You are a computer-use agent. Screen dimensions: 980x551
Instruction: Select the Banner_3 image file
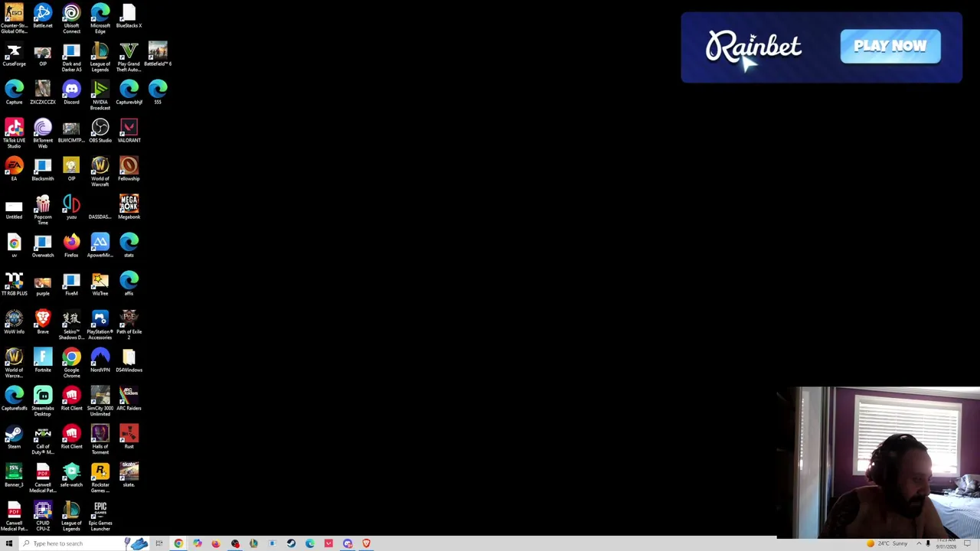(x=14, y=475)
